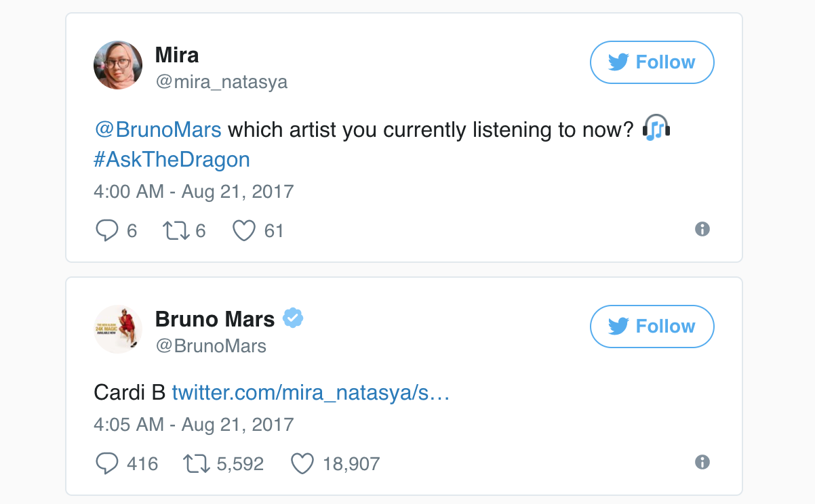Retweet Mira's tweet via retweet icon
815x504 pixels.
[x=176, y=231]
